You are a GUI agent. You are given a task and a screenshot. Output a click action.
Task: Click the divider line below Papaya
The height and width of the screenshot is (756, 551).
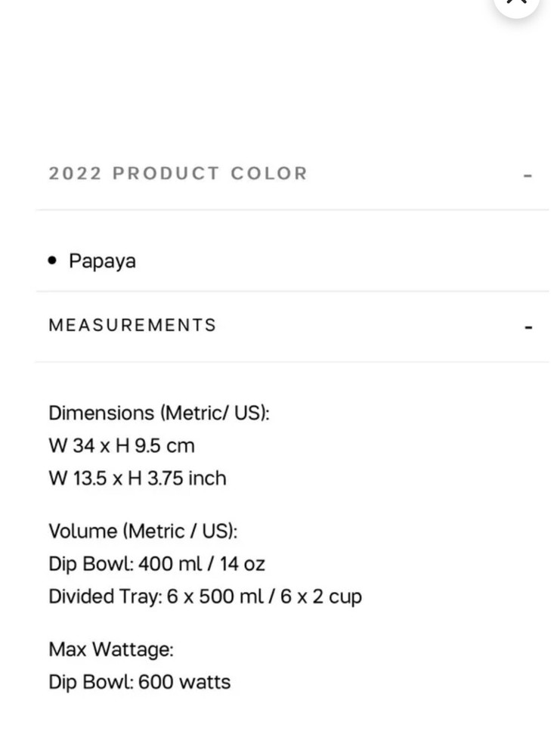[x=292, y=291]
